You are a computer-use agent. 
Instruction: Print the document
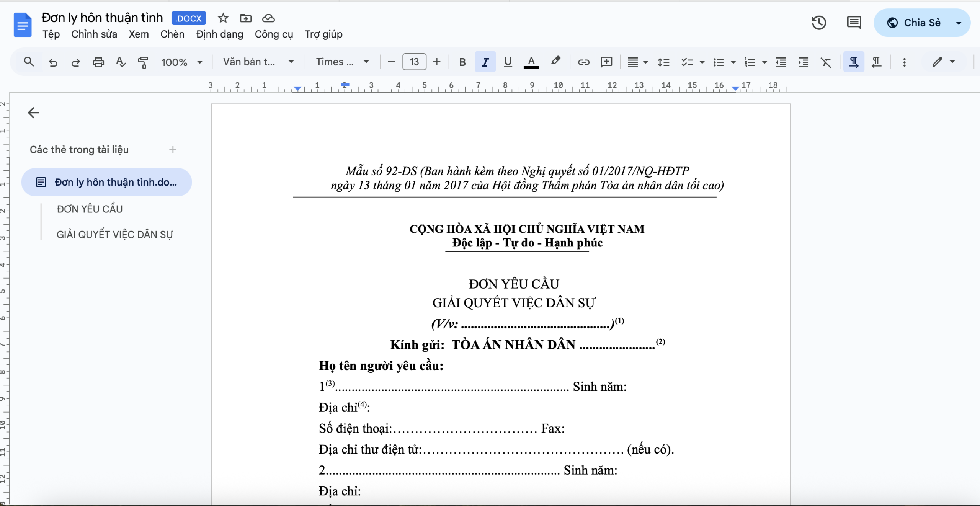tap(98, 62)
